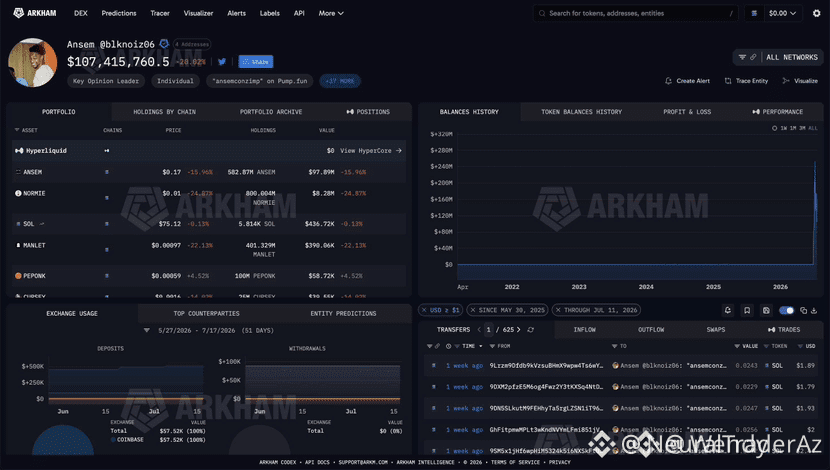
Task: Click the blue wallet icon beside $0.00
Action: click(754, 13)
